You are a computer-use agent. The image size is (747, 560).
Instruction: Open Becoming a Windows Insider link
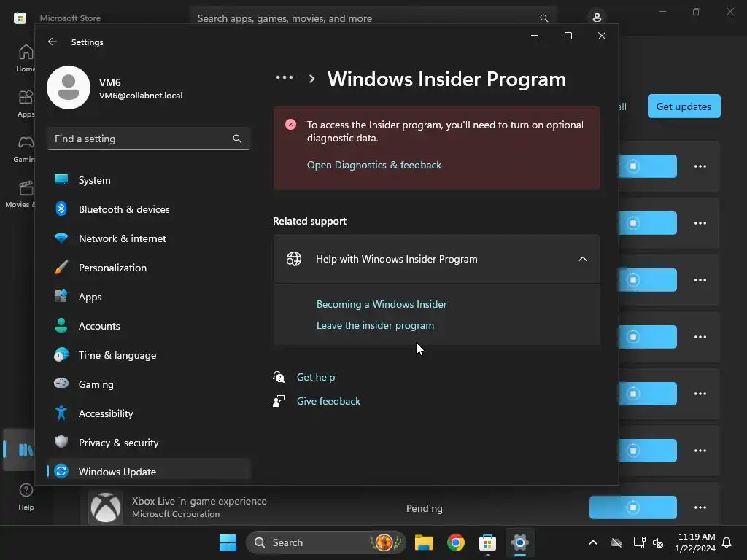point(382,304)
